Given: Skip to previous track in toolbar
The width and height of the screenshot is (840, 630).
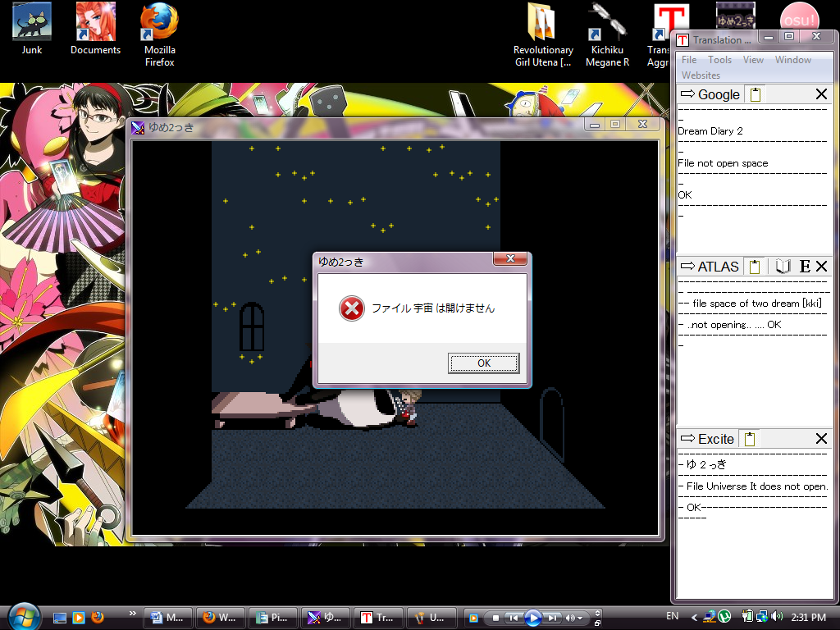Looking at the screenshot, I should [514, 619].
